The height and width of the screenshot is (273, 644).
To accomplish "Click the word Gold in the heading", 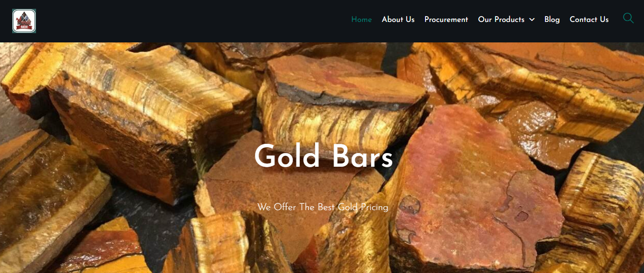I will click(287, 156).
